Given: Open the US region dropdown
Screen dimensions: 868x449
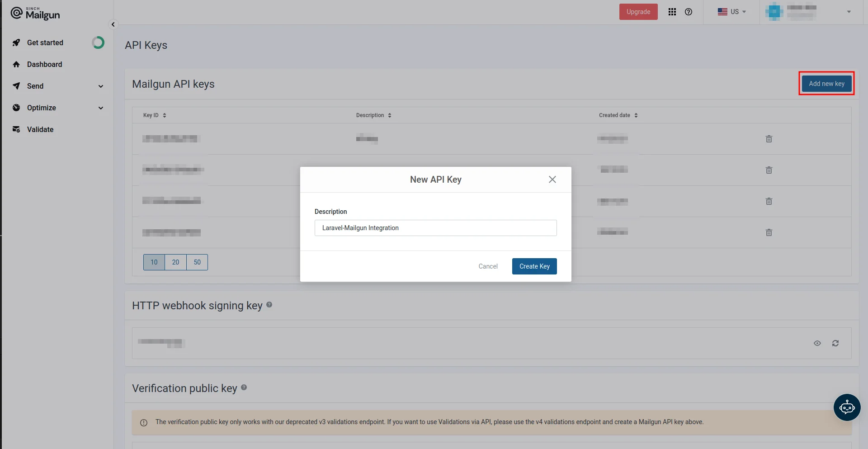Looking at the screenshot, I should click(732, 12).
